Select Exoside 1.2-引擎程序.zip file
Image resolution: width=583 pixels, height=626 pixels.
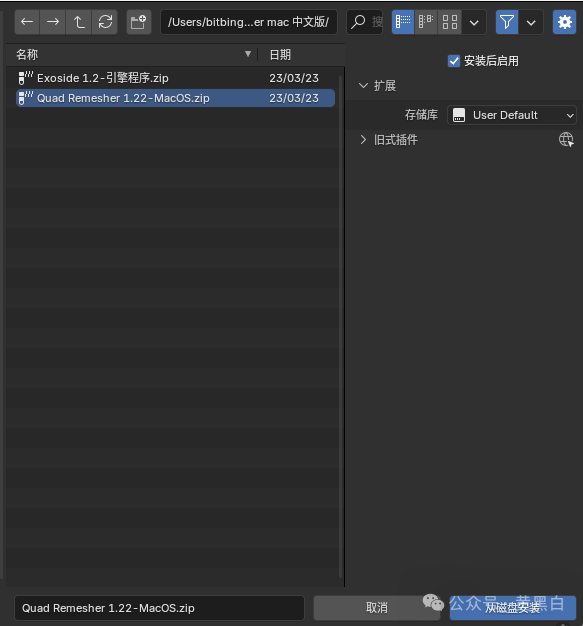point(175,78)
